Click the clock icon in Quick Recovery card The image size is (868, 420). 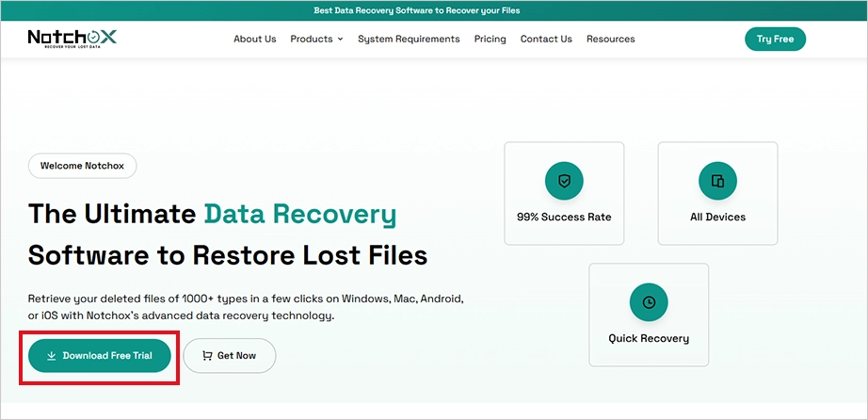[x=649, y=302]
